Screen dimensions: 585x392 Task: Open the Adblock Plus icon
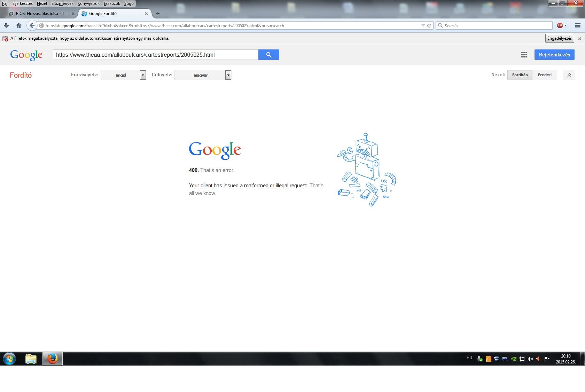(560, 25)
